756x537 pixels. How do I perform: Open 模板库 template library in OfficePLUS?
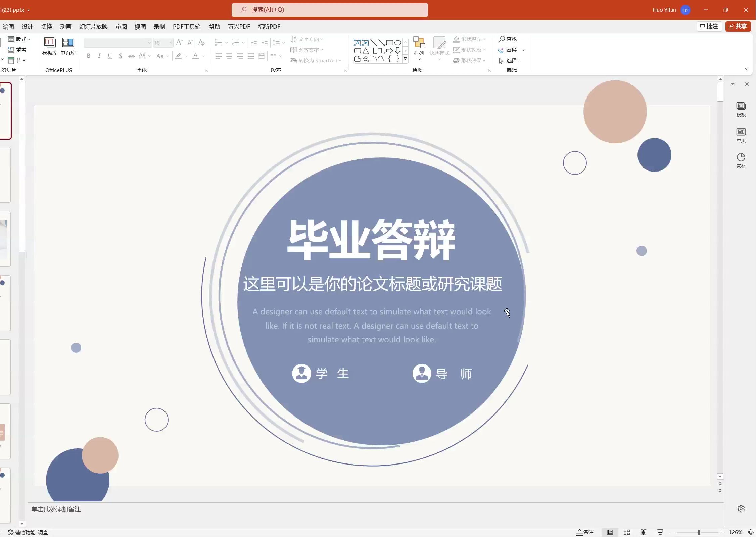(x=49, y=47)
